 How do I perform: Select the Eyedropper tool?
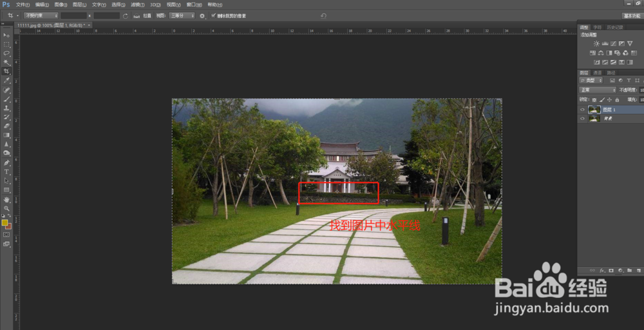click(6, 81)
